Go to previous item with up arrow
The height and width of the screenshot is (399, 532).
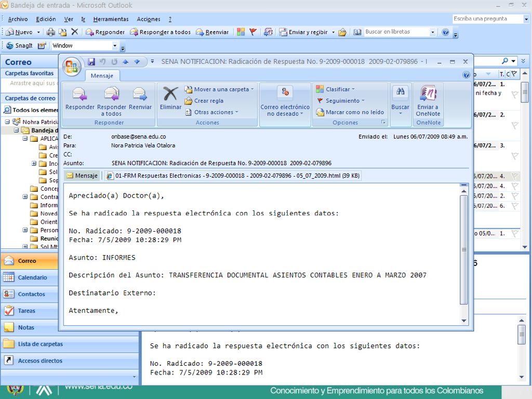(126, 61)
